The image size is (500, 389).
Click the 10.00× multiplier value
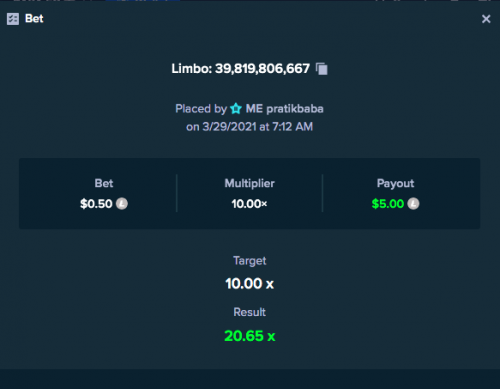tap(249, 204)
